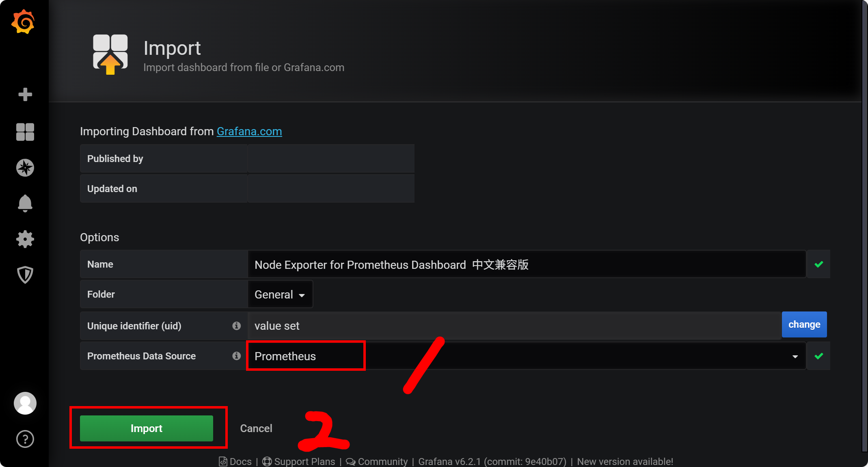Image resolution: width=868 pixels, height=467 pixels.
Task: Click the New version available! link
Action: [625, 462]
